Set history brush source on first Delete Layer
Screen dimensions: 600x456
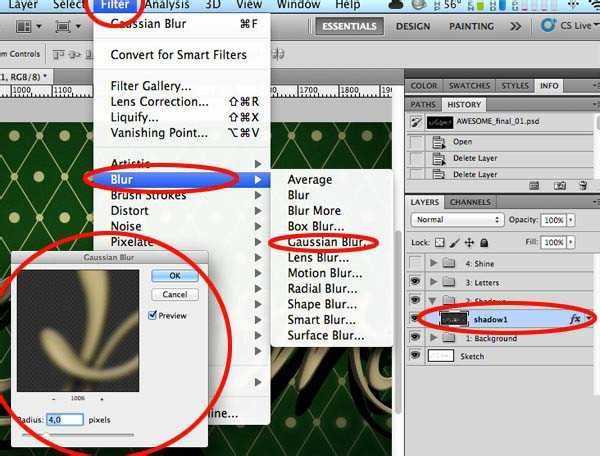(x=416, y=158)
